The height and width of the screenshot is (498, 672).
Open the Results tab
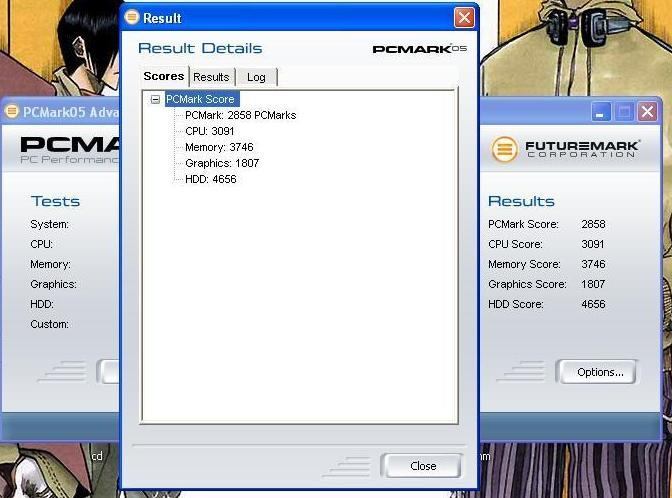[x=211, y=77]
